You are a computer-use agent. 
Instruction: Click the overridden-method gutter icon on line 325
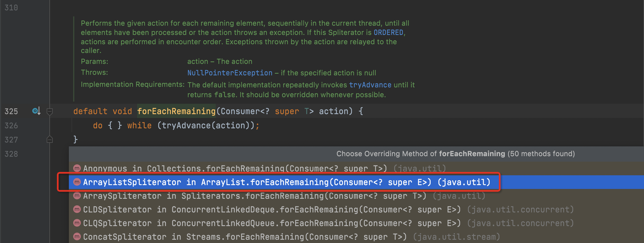coord(36,111)
